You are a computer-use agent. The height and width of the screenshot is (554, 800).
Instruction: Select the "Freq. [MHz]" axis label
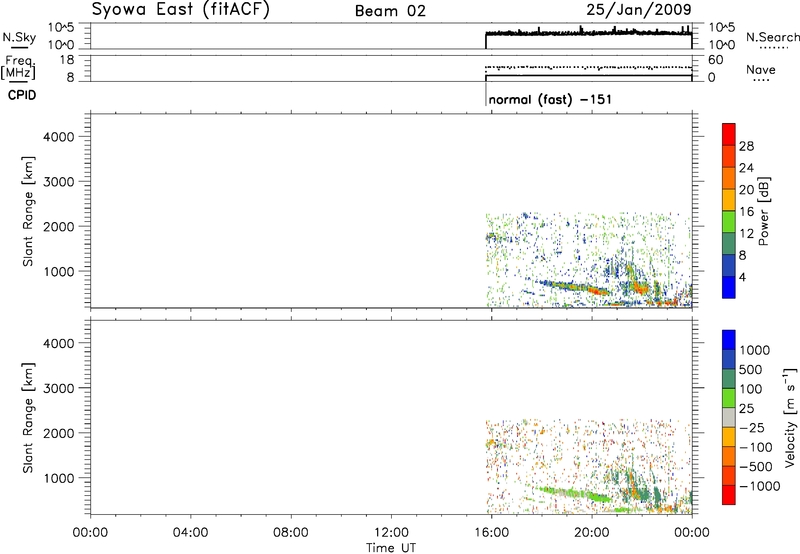point(19,68)
